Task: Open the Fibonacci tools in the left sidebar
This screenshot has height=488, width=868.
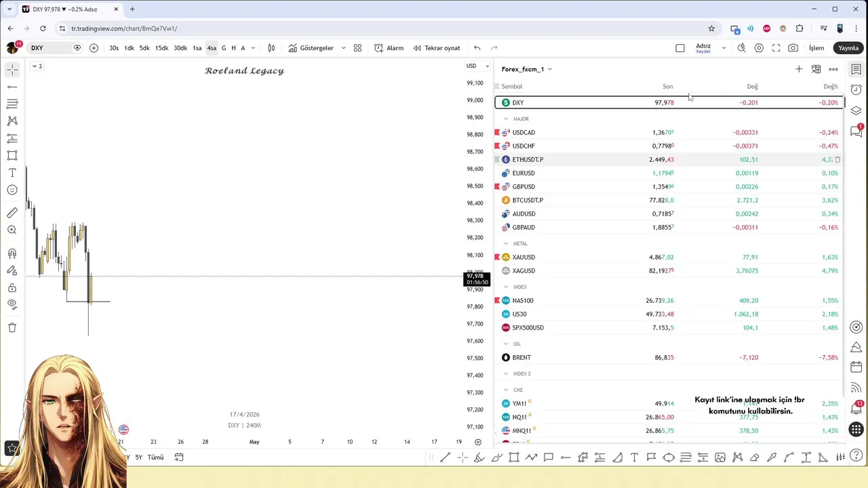Action: [x=12, y=104]
